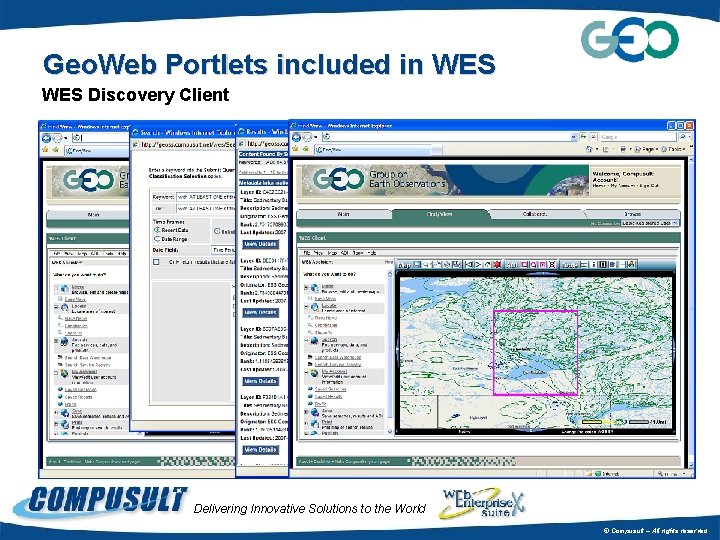The image size is (720, 540).
Task: Click the clear AOI icon with X
Action: click(552, 264)
